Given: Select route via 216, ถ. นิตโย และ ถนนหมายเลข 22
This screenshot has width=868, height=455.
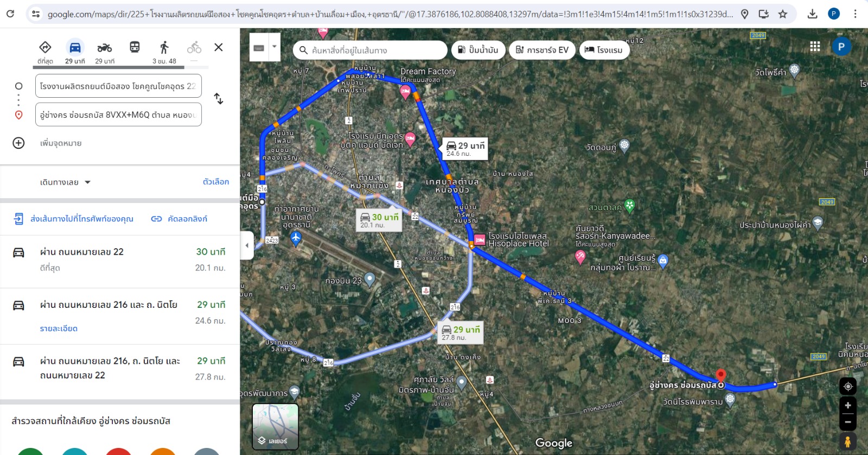Looking at the screenshot, I should point(120,371).
